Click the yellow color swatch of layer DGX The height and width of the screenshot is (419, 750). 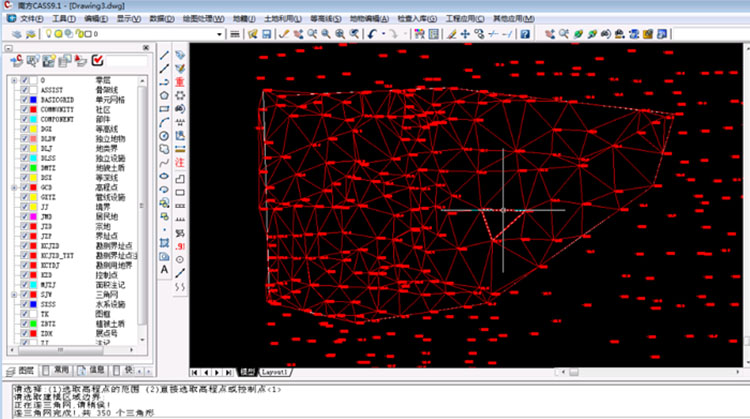coord(33,129)
